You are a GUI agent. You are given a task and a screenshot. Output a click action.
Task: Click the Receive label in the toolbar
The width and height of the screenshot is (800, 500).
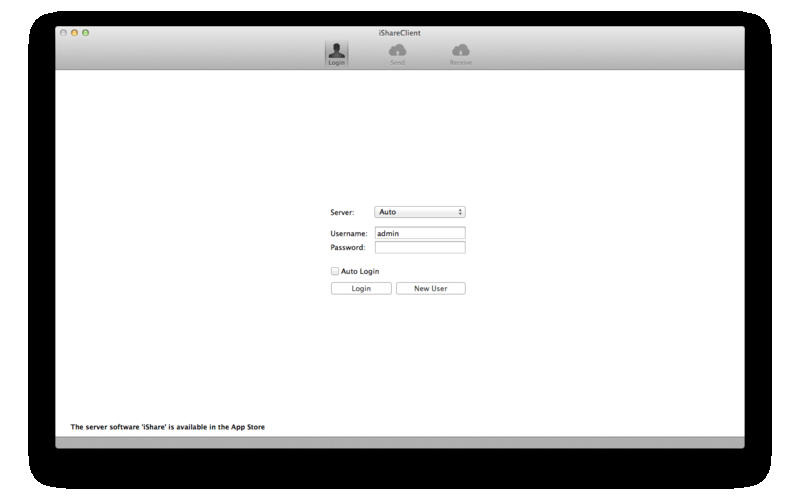[460, 63]
